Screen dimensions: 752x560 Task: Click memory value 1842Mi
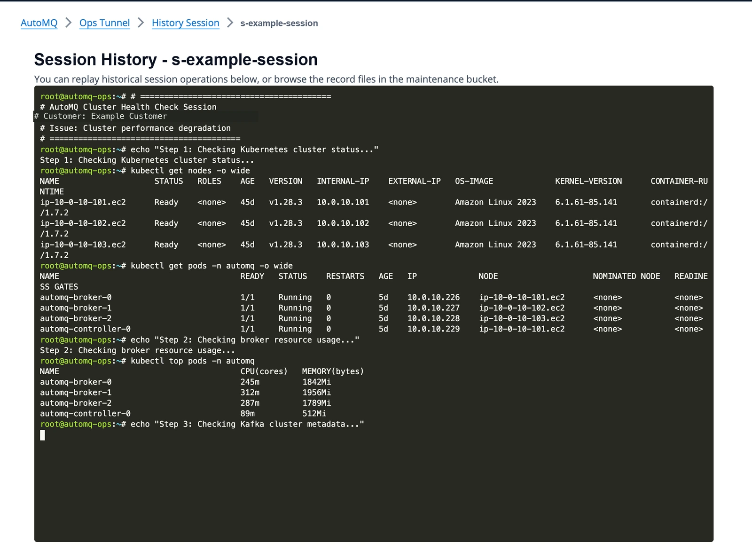pyautogui.click(x=317, y=382)
